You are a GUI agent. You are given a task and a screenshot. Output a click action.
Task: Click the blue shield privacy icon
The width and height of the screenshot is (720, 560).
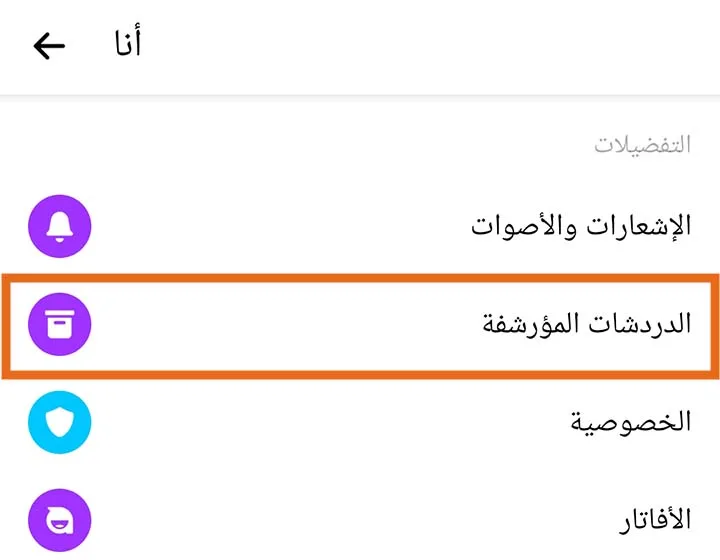[x=59, y=421]
